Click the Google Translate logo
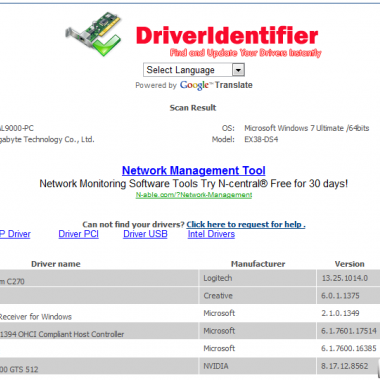This screenshot has width=380, height=380. (x=216, y=85)
